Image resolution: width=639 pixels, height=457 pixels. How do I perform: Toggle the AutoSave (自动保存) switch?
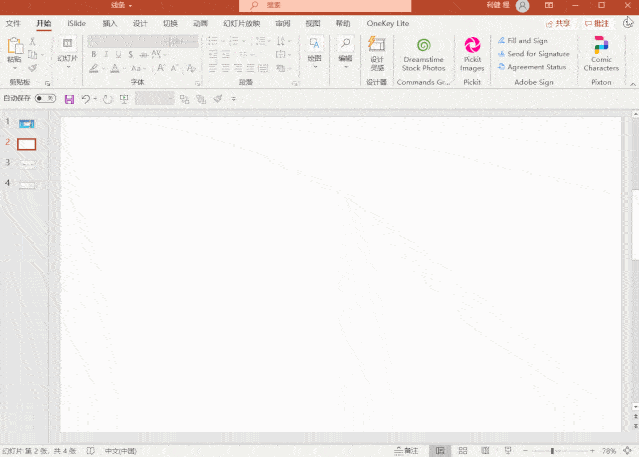point(45,99)
